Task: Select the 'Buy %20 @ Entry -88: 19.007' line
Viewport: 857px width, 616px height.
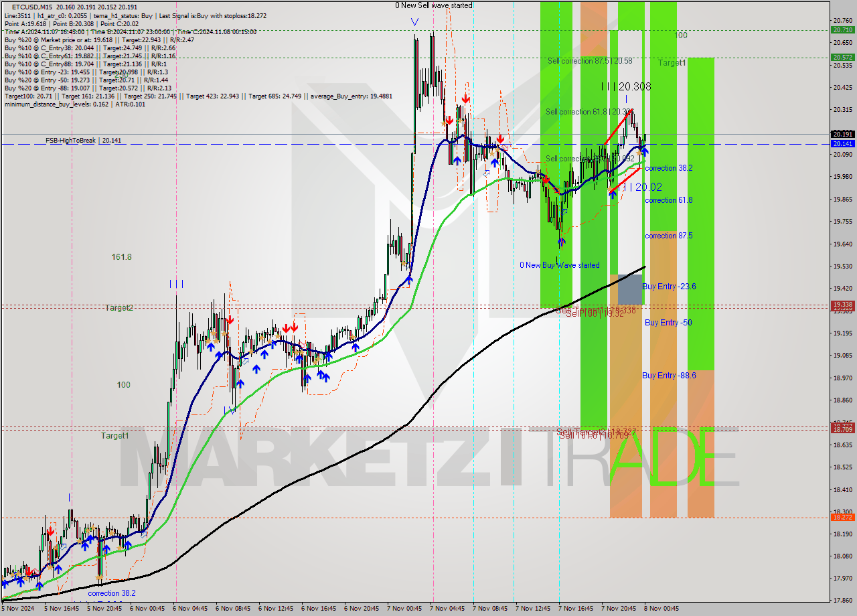Action: [88, 88]
